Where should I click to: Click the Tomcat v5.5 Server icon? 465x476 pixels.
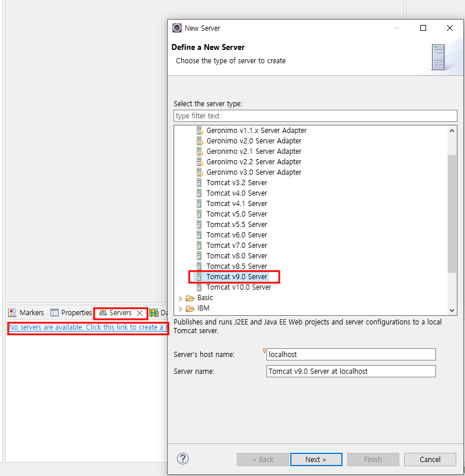click(199, 224)
